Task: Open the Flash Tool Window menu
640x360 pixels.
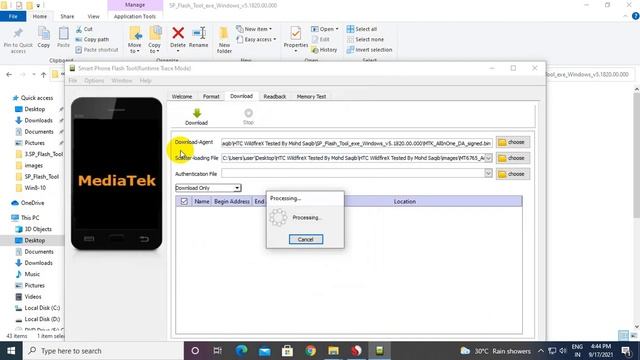Action: click(x=122, y=80)
